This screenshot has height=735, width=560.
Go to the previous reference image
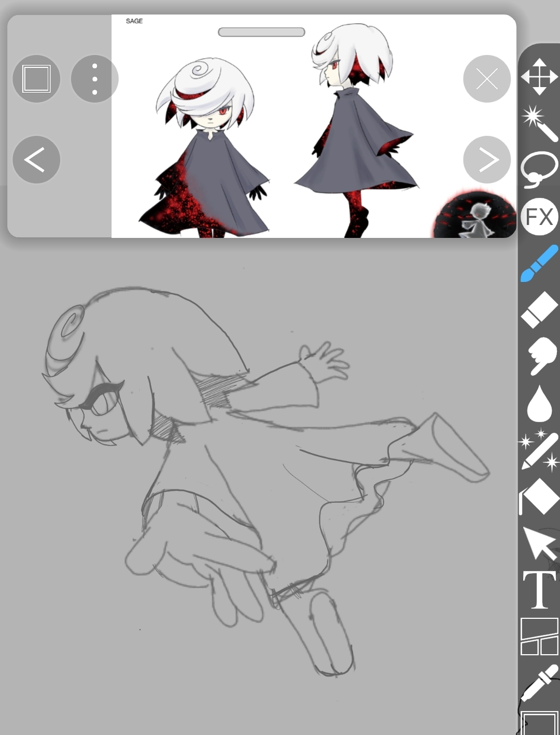coord(36,160)
